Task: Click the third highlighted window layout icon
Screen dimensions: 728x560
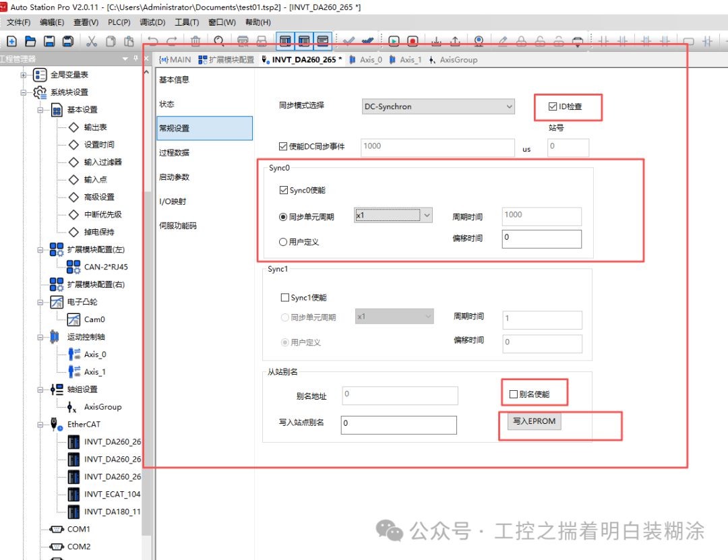Action: (x=323, y=41)
